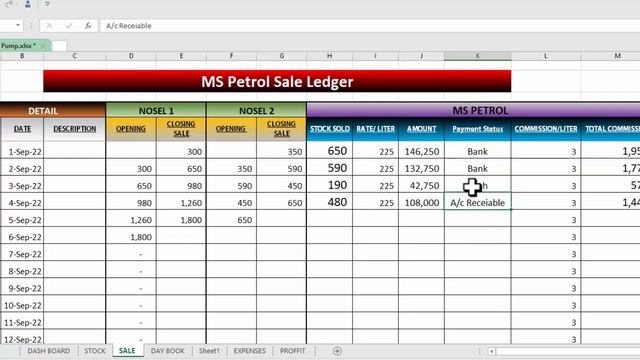This screenshot has height=360, width=640.
Task: Click the DESCRIPTION column heading
Action: (75, 129)
